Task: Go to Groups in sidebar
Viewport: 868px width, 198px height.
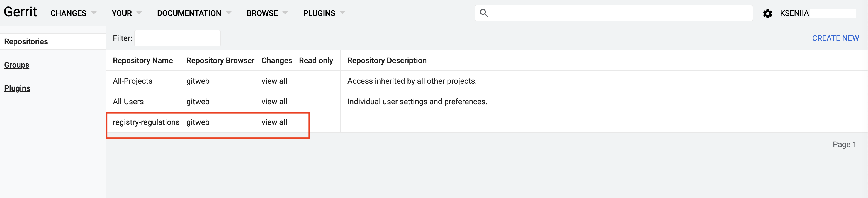Action: pos(16,65)
